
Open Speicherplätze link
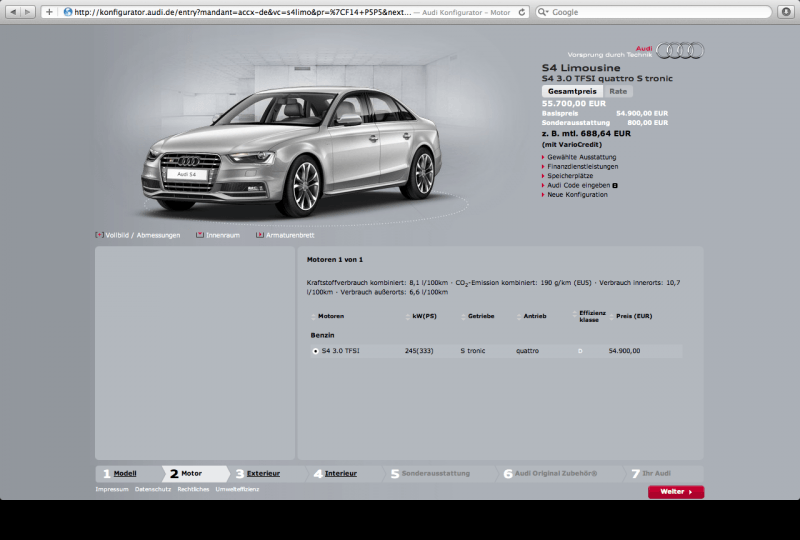[x=570, y=176]
